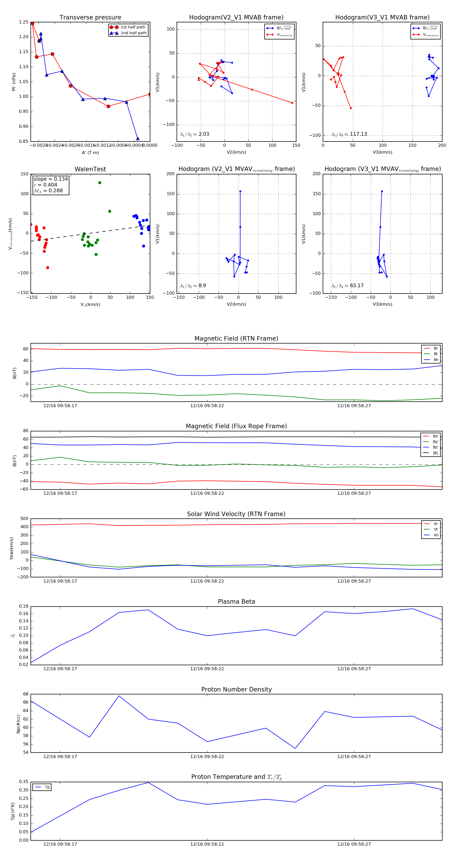The height and width of the screenshot is (868, 473).
Task: Click '12/16 09:58:27' under Proton Number Density
Action: (x=354, y=756)
